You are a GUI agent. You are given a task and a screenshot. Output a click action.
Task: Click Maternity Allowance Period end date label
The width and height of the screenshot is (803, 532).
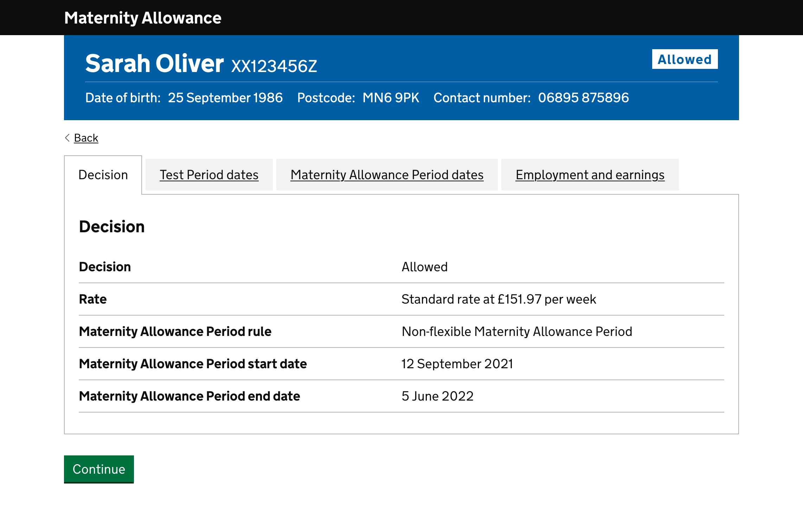tap(189, 396)
